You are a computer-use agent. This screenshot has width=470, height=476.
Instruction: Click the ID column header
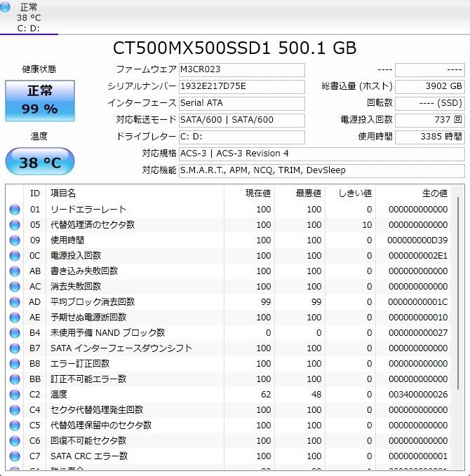35,193
